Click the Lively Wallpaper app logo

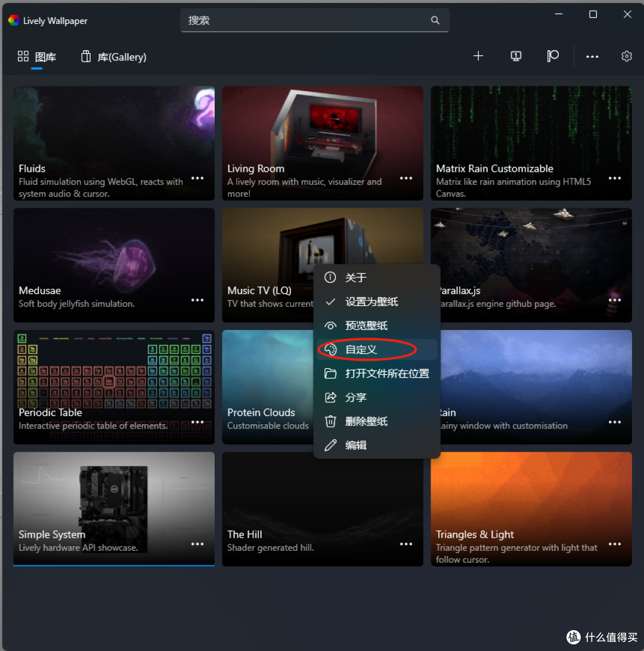(14, 20)
